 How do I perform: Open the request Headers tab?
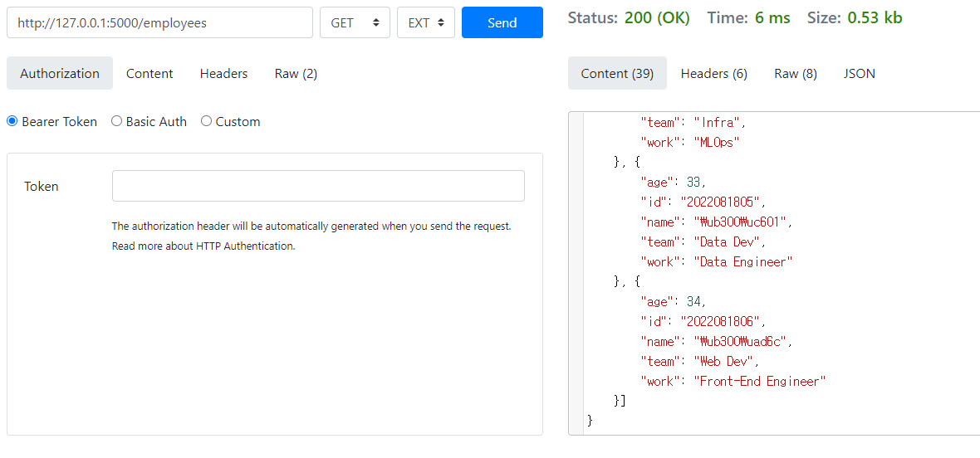pyautogui.click(x=223, y=73)
